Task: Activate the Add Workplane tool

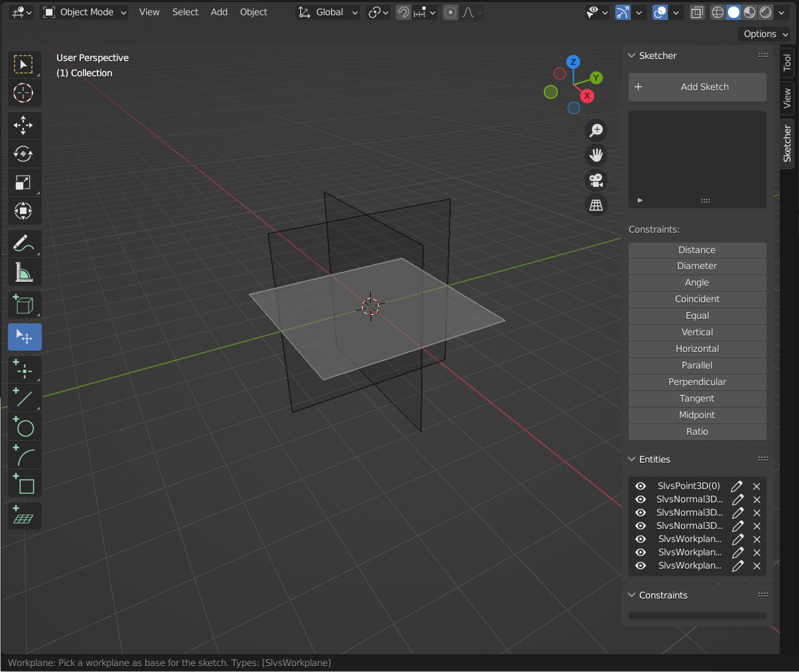Action: [25, 517]
